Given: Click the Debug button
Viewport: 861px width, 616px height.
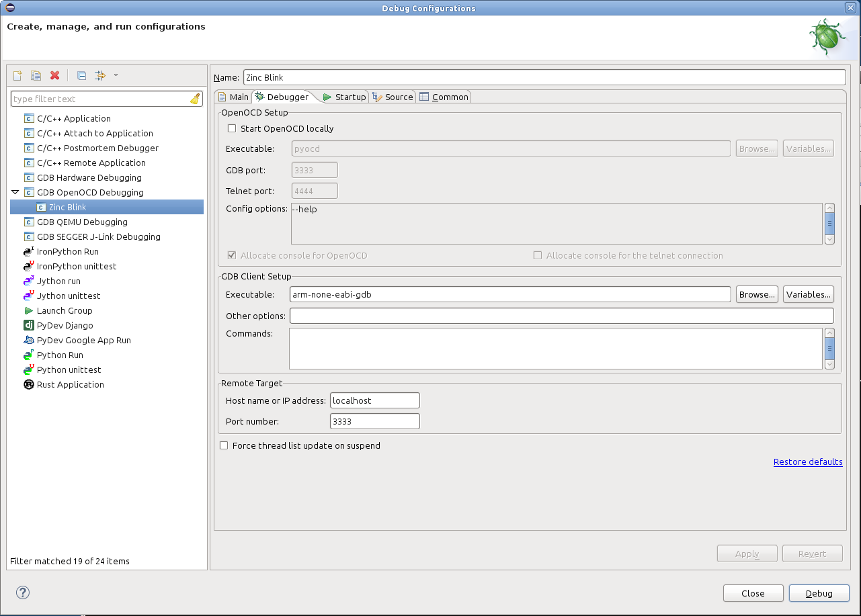Looking at the screenshot, I should pos(819,593).
